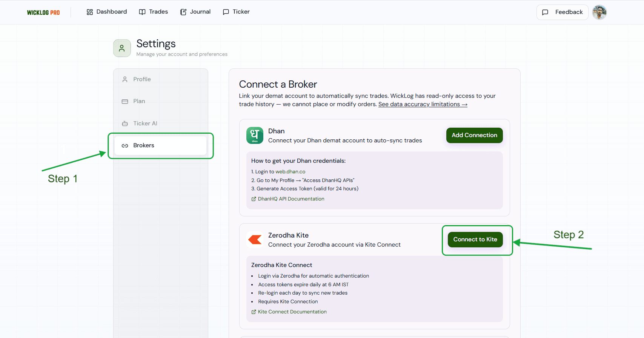The image size is (644, 338).
Task: Open See data accuracy limitations link
Action: click(423, 104)
